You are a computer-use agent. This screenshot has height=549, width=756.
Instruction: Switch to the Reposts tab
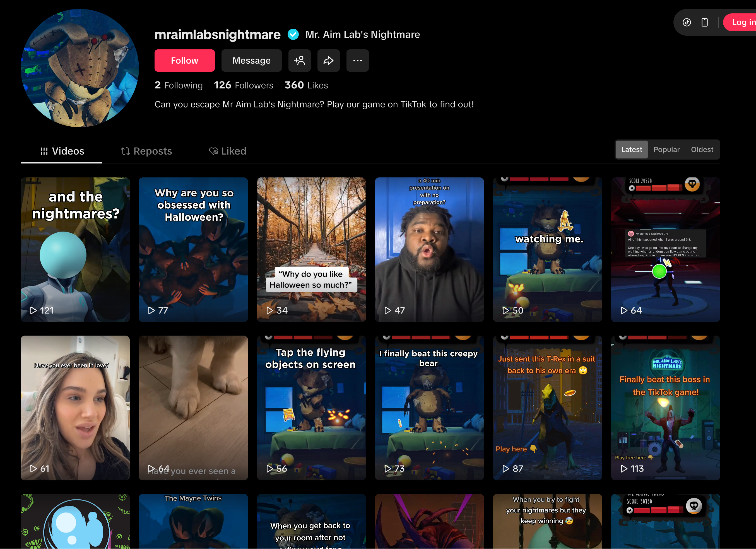click(146, 151)
